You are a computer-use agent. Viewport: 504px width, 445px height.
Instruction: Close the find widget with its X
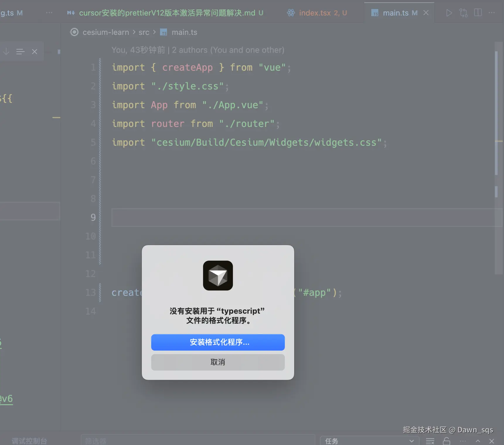pos(35,52)
